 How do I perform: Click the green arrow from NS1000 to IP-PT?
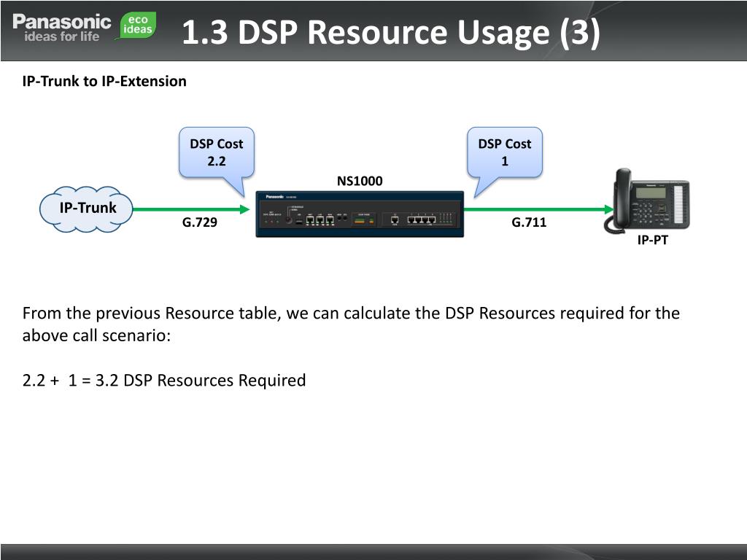pyautogui.click(x=539, y=209)
